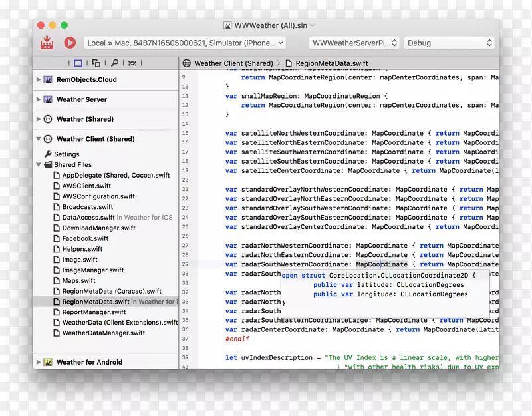Image resolution: width=532 pixels, height=416 pixels.
Task: Click the Weather for Android project icon
Action: [48, 362]
